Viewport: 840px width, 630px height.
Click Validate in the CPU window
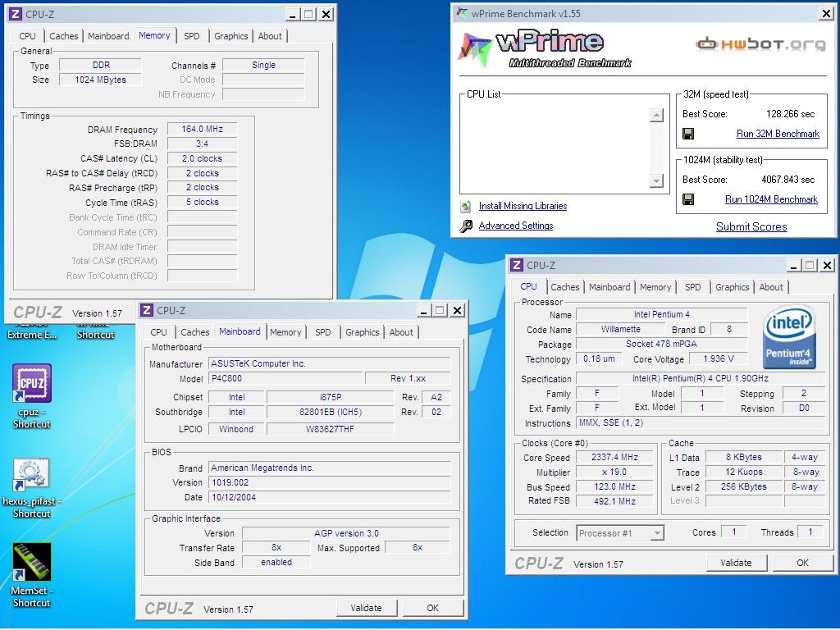tap(736, 563)
